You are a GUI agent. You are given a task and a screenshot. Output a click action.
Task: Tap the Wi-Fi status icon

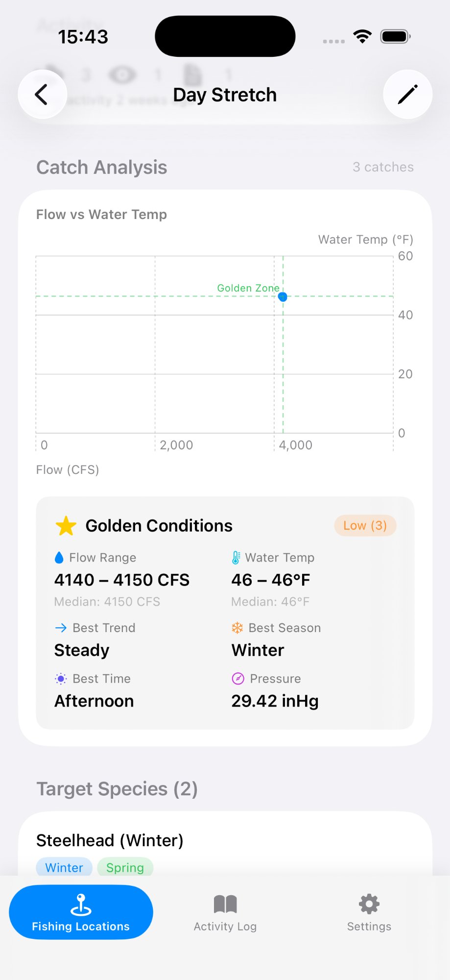(362, 37)
